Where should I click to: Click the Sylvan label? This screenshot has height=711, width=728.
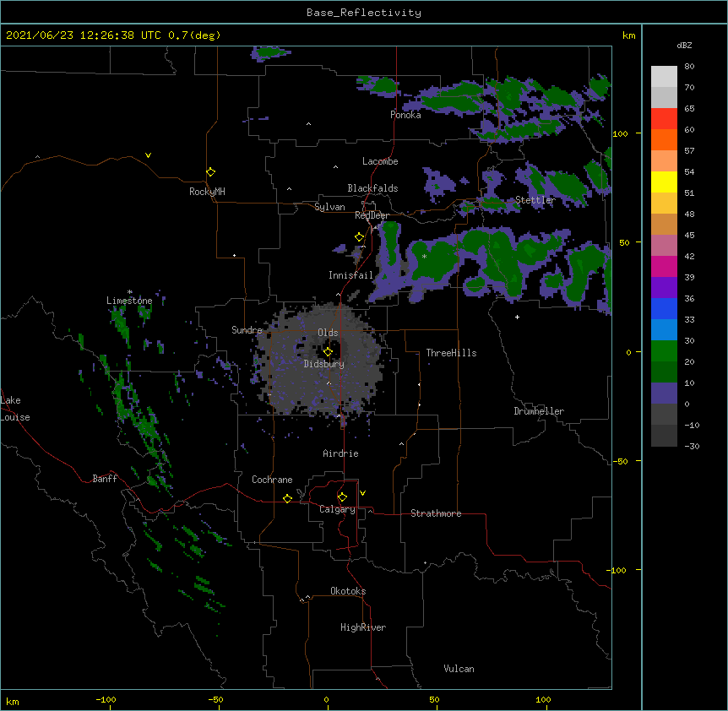tap(329, 207)
